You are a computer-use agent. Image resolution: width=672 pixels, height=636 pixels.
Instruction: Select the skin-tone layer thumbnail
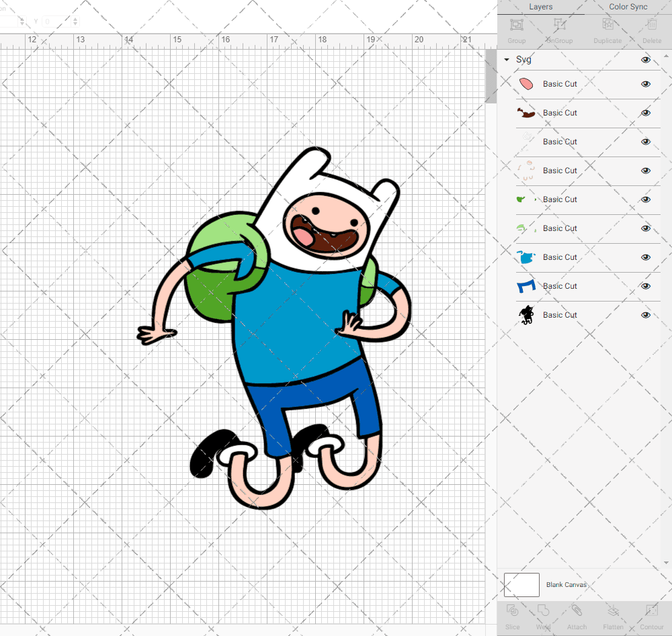tap(526, 171)
